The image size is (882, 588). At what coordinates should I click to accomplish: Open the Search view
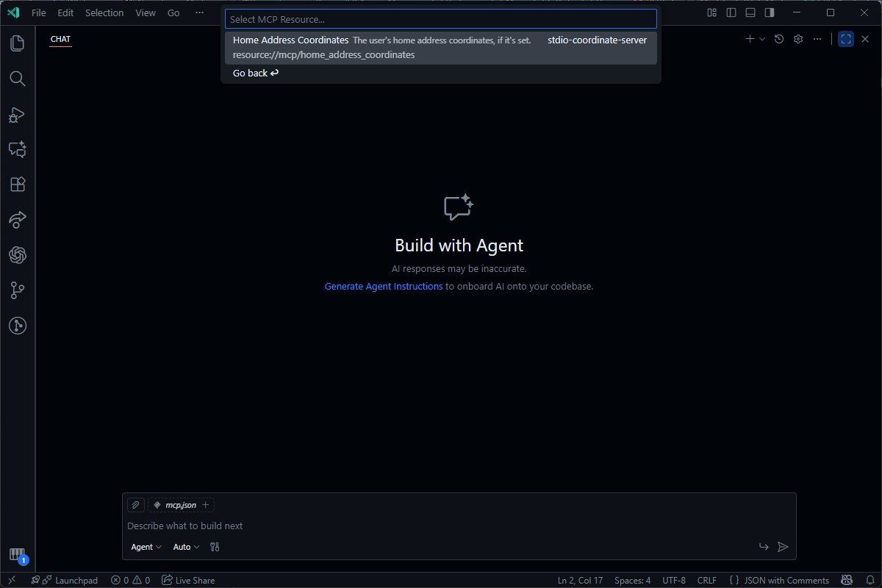tap(16, 79)
